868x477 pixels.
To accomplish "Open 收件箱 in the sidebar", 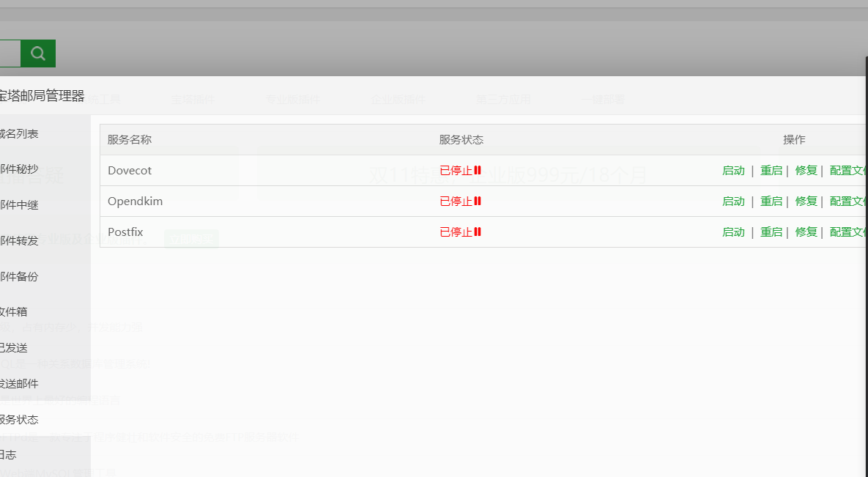I will pos(13,312).
